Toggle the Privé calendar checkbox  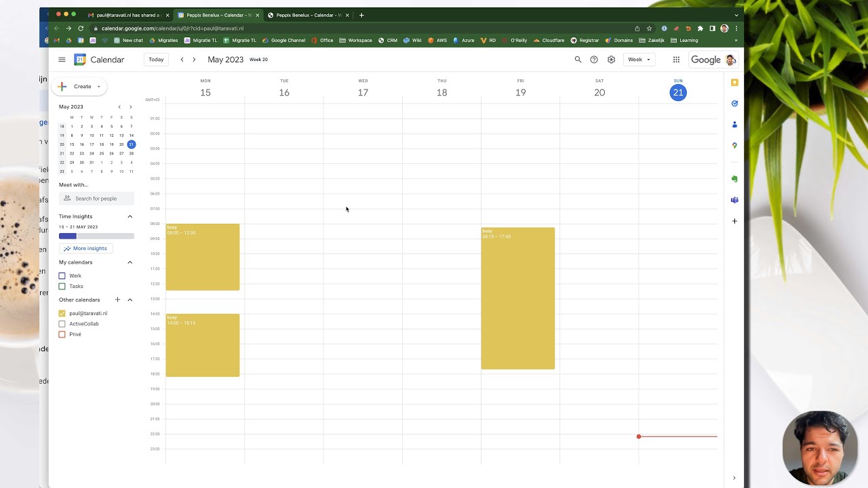point(62,334)
